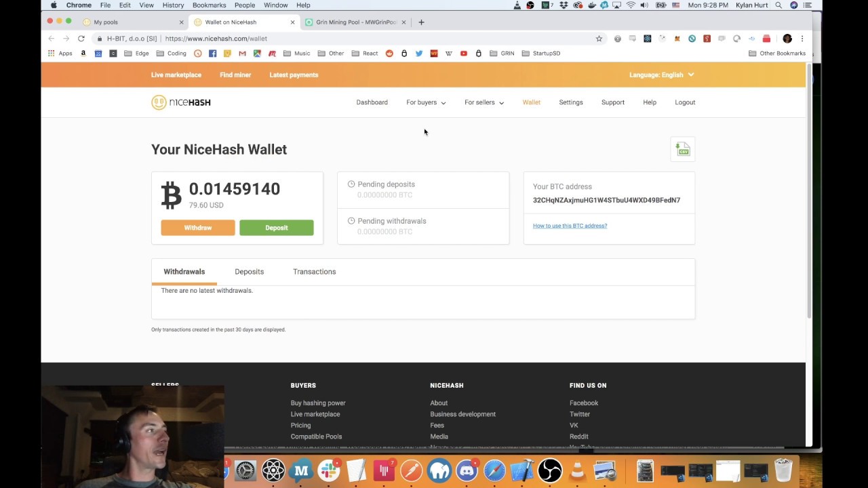Open the Reddit bookmark icon
The width and height of the screenshot is (868, 488).
coord(389,53)
